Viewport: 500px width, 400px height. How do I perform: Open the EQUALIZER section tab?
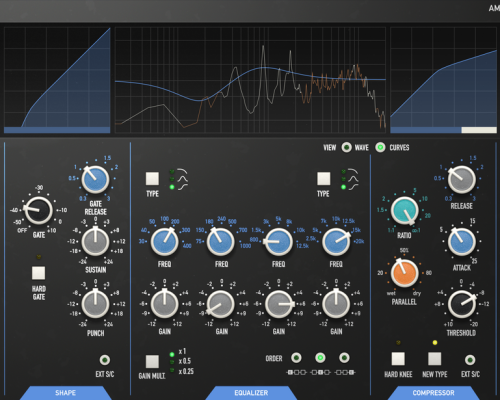pyautogui.click(x=251, y=393)
